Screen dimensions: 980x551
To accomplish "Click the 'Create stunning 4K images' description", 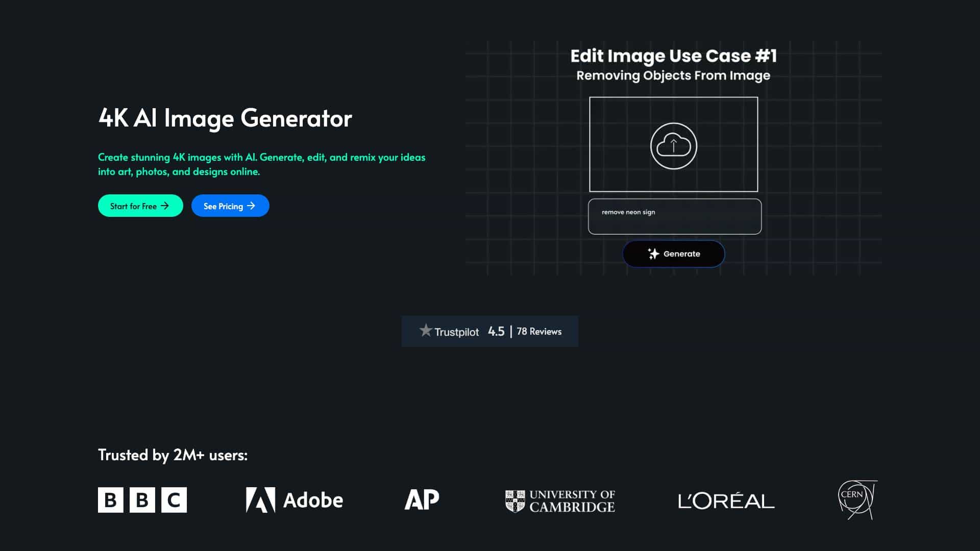I will point(261,164).
